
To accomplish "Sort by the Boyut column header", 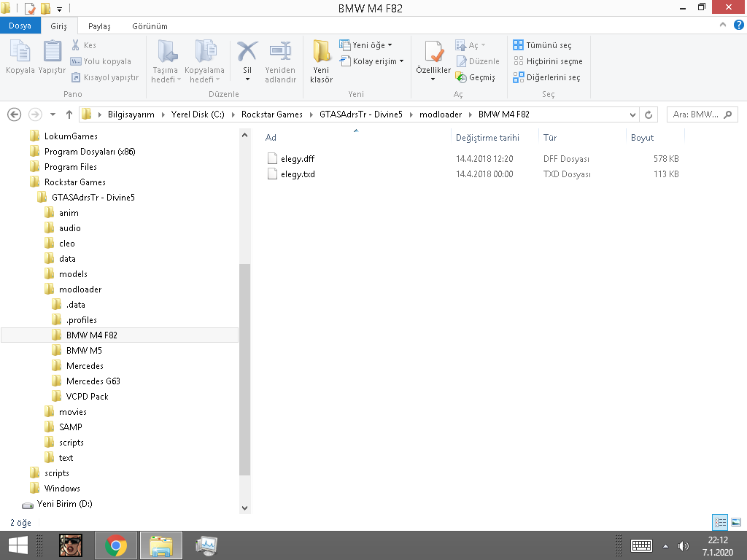I will point(642,138).
